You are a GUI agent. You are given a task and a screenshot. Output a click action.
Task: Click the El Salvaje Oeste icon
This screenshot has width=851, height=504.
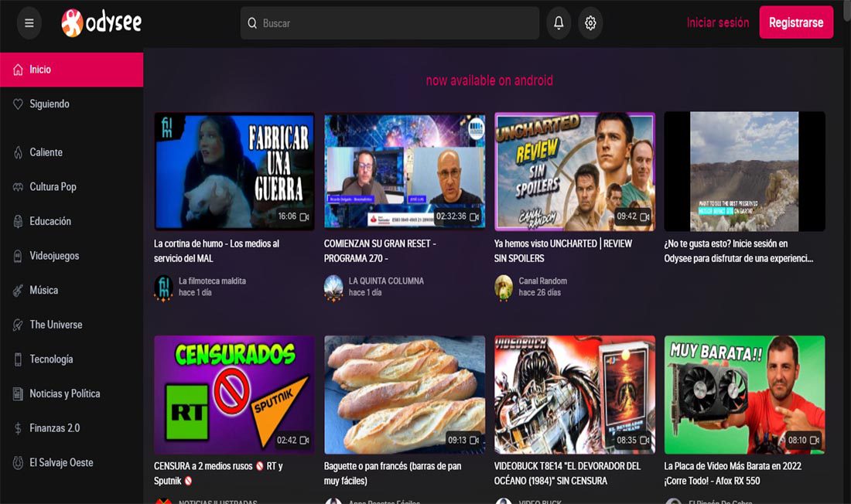click(18, 462)
